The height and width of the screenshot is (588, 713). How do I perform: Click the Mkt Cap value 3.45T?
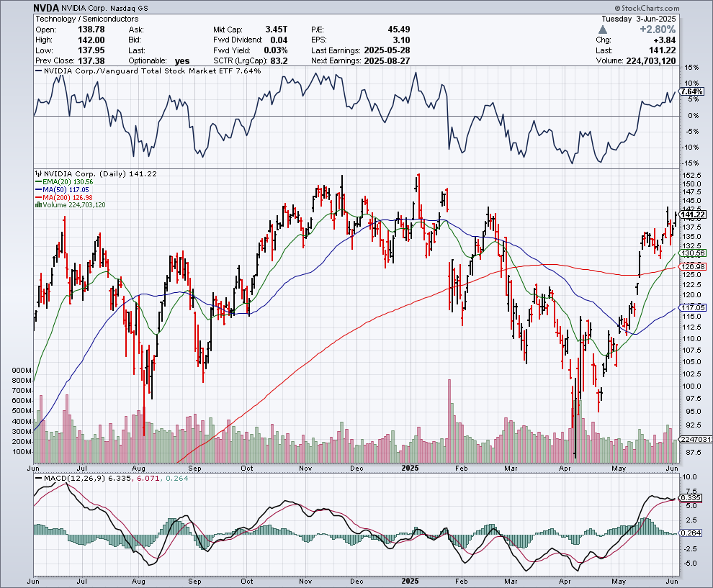coord(277,30)
